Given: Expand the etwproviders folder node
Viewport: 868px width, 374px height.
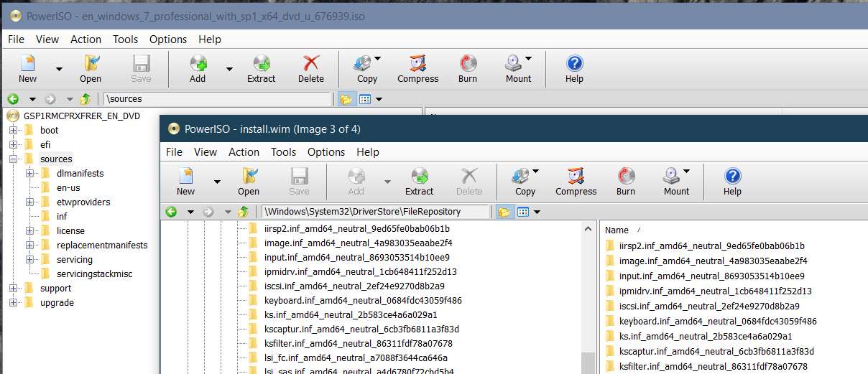Looking at the screenshot, I should click(29, 202).
